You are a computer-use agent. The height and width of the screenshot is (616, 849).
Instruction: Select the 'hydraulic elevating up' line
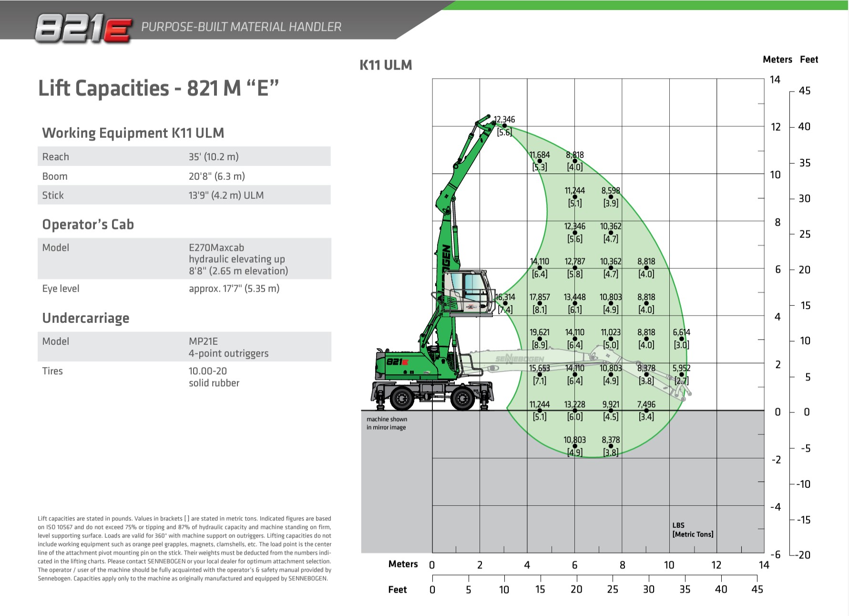[237, 259]
